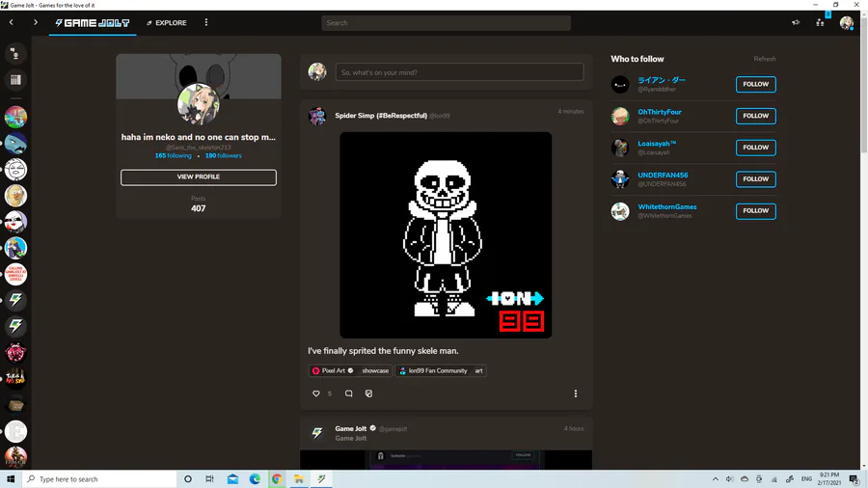Open Spider Simp author name link
This screenshot has width=868, height=488.
[381, 116]
